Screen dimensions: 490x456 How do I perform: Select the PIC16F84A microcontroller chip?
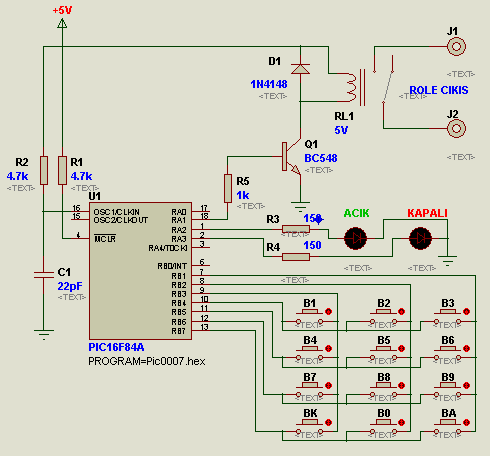coord(140,271)
